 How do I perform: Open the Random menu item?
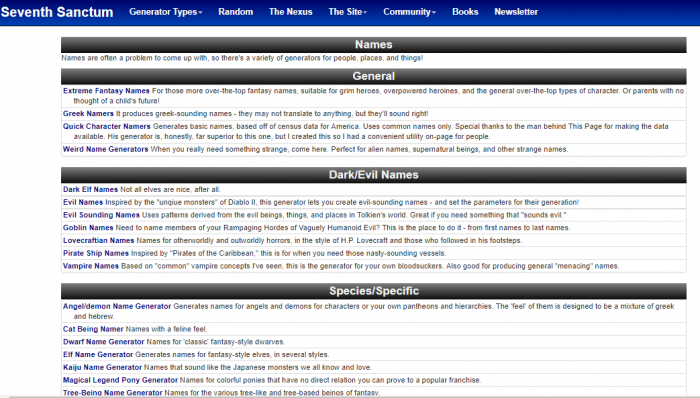[x=236, y=12]
